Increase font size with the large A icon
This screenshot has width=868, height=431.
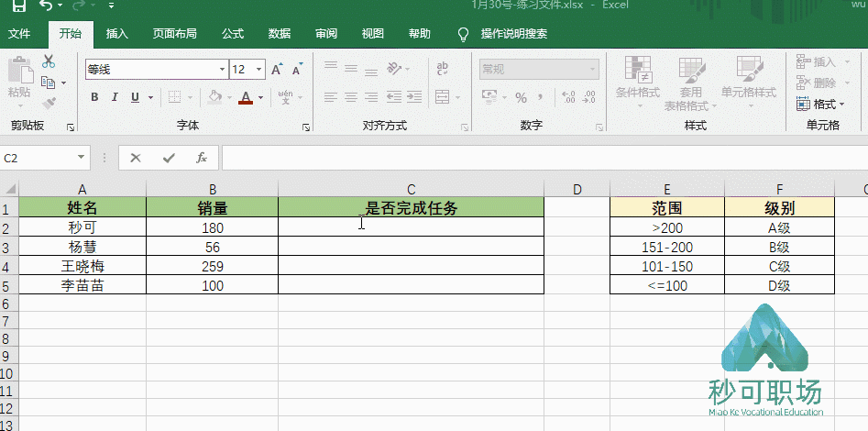[x=276, y=70]
